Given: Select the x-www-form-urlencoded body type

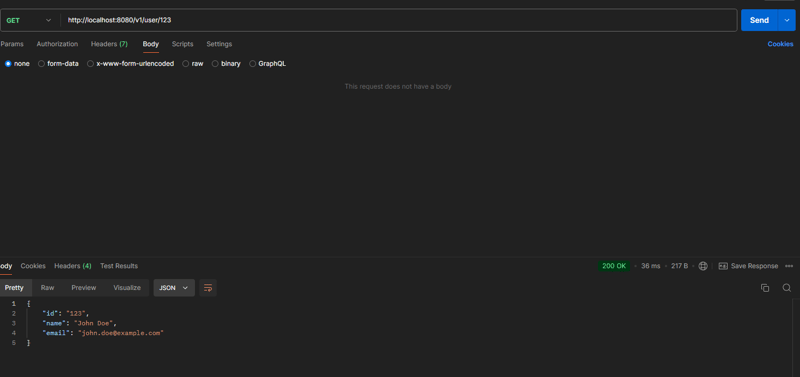Looking at the screenshot, I should point(131,64).
